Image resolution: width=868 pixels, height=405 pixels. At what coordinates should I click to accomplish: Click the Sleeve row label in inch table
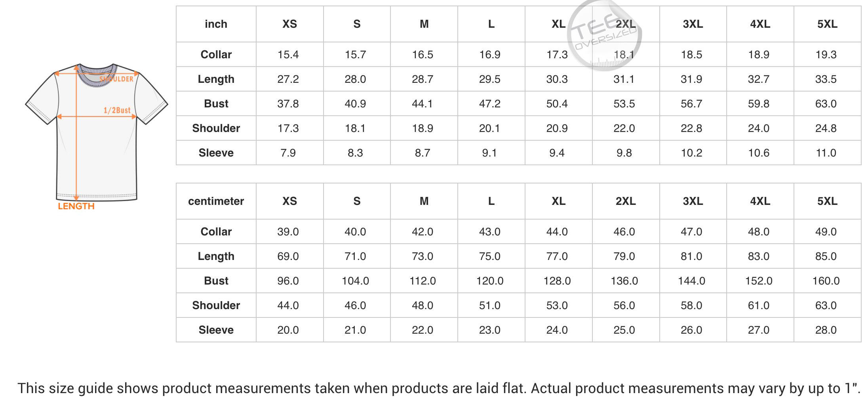[216, 153]
